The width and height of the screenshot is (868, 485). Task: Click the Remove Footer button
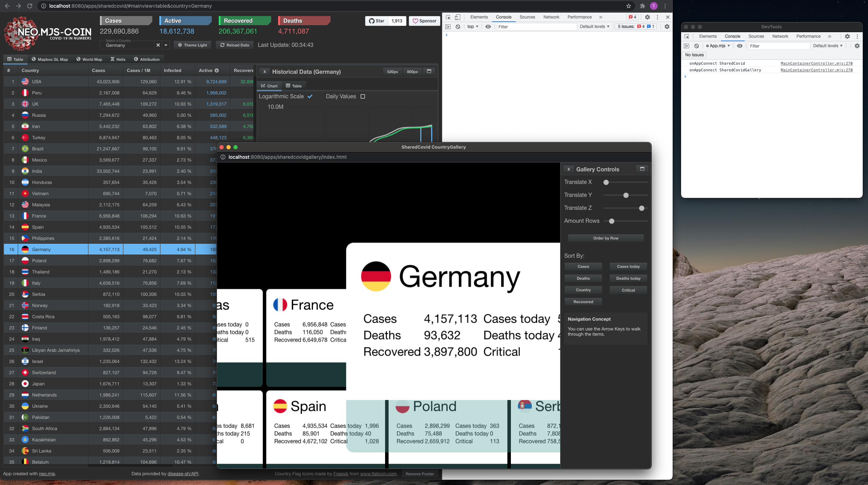(x=420, y=474)
